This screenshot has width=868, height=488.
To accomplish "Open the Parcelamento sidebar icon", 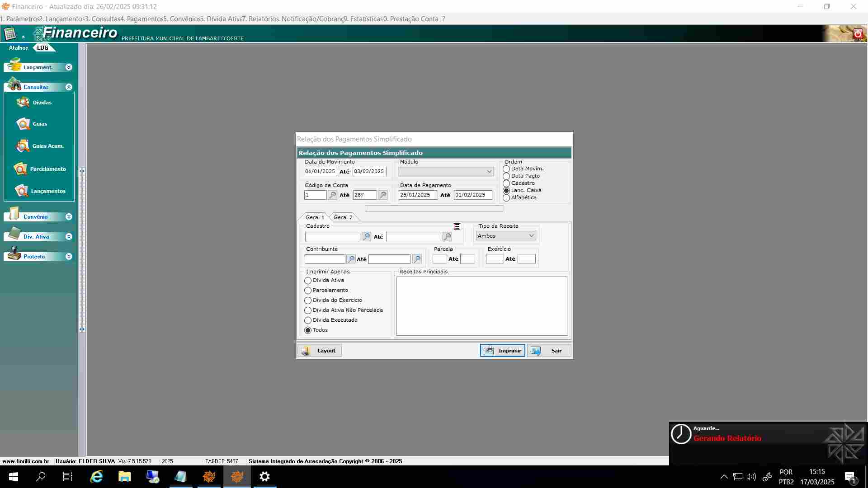I will (21, 169).
